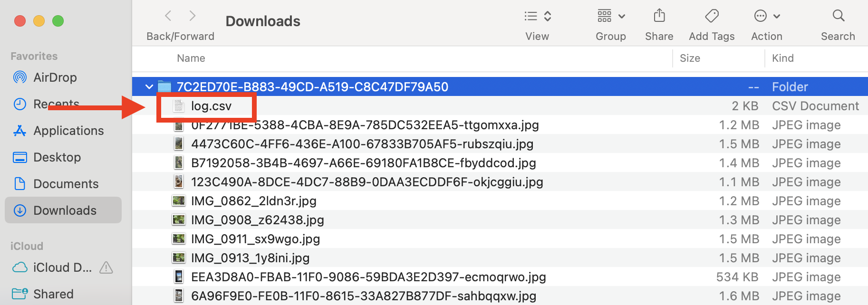868x305 pixels.
Task: Click the Forward navigation arrow
Action: click(193, 16)
